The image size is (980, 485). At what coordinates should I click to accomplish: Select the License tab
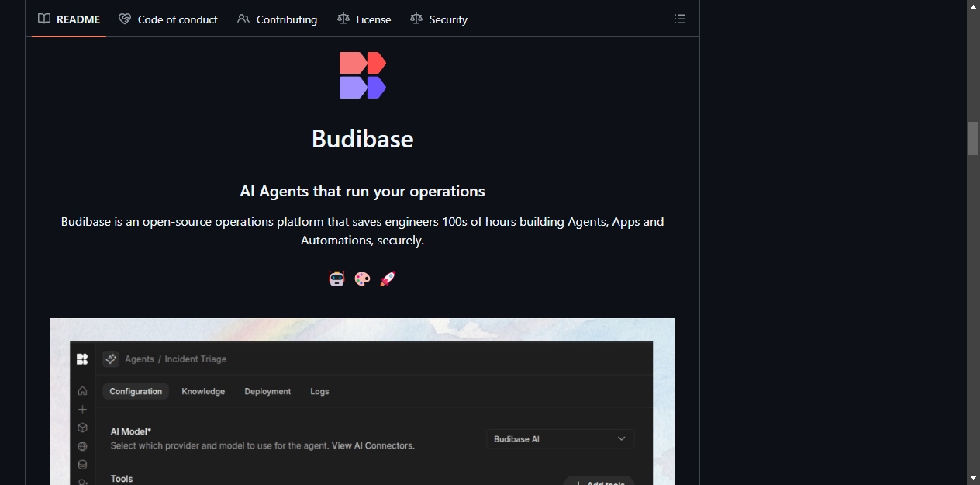(x=364, y=19)
